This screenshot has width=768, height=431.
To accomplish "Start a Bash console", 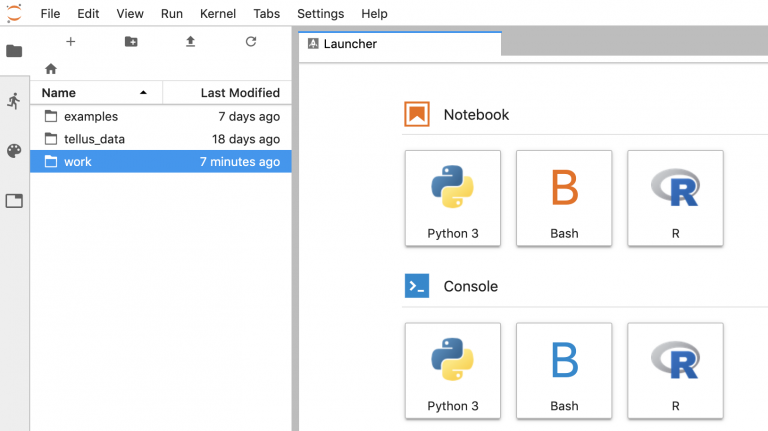I will point(564,371).
